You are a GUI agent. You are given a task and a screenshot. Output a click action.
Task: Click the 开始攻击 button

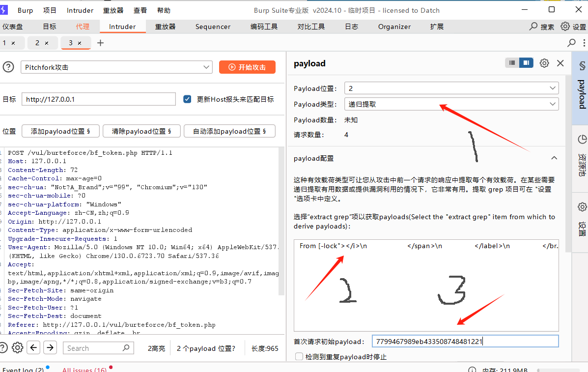coord(247,67)
